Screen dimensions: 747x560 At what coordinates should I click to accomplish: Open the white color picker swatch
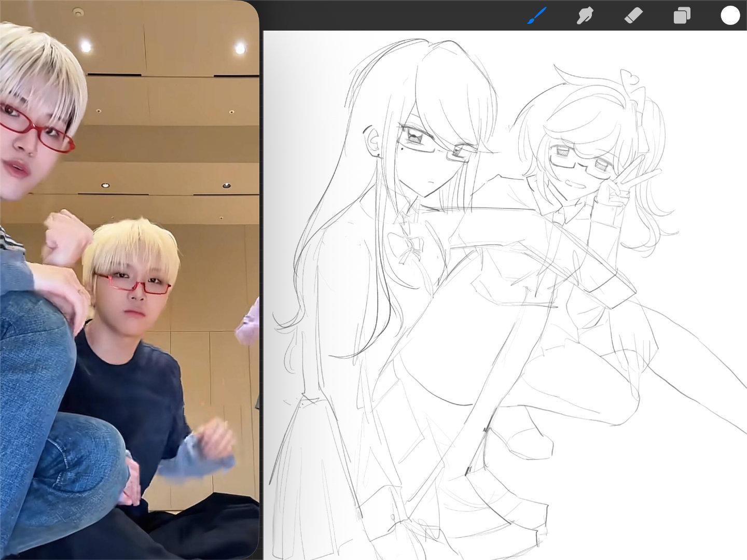[730, 16]
